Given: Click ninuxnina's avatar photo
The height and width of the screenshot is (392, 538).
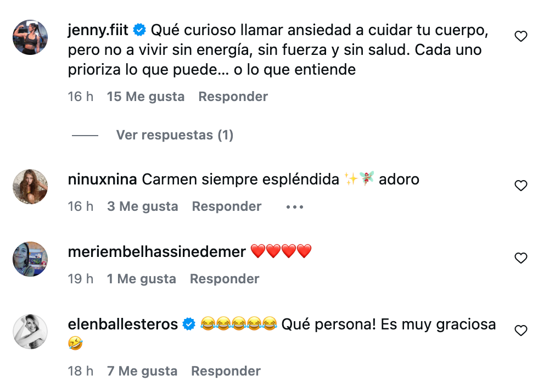Looking at the screenshot, I should (30, 186).
